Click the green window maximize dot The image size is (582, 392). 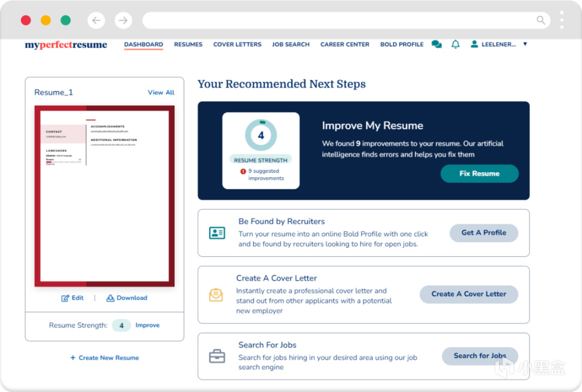[x=66, y=20]
